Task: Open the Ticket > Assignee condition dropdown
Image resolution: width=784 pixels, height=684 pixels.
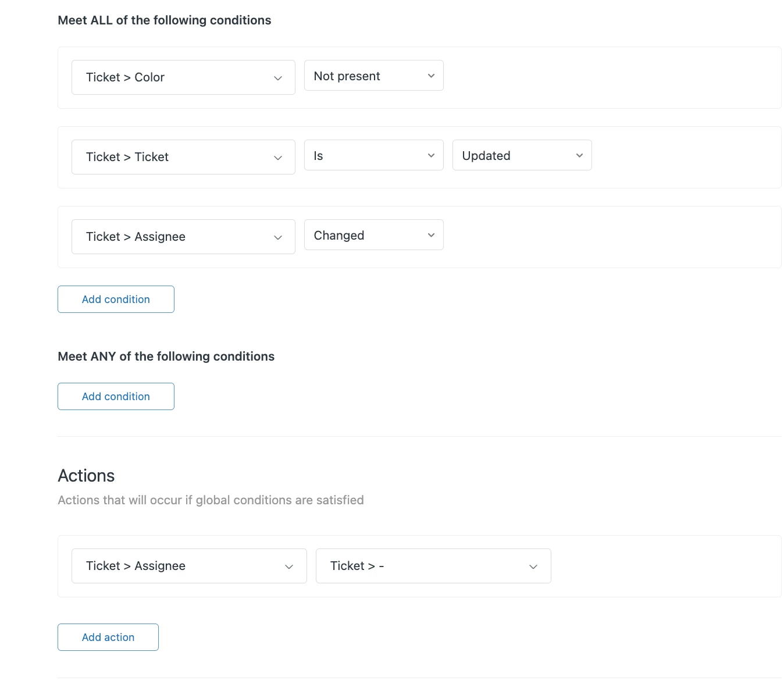Action: pyautogui.click(x=183, y=237)
